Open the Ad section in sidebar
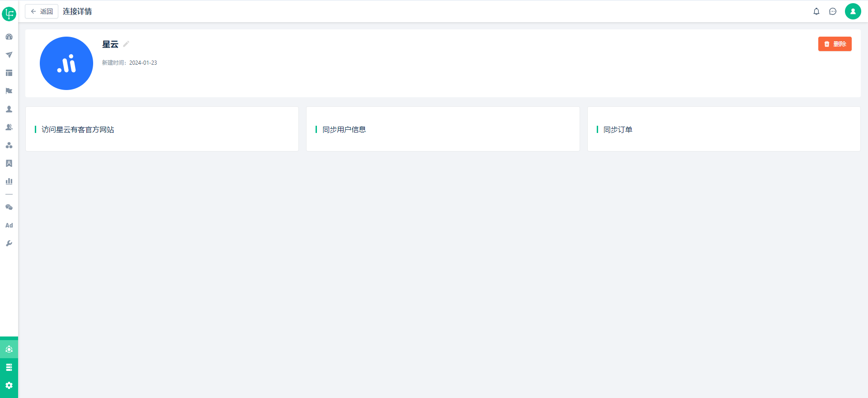 9,225
